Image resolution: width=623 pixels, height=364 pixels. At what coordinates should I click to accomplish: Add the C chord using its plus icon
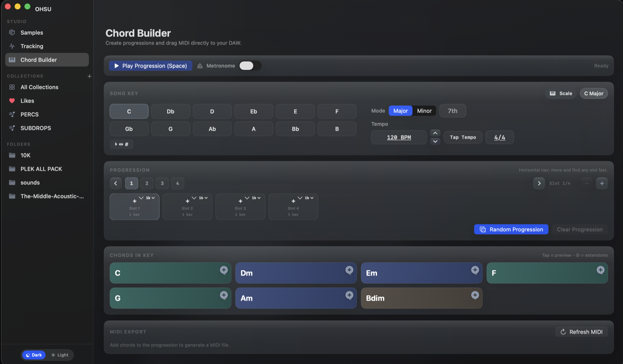coord(224,269)
